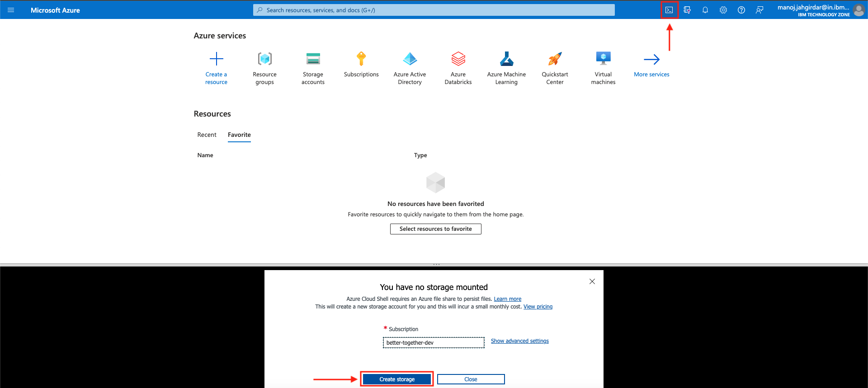The image size is (868, 388).
Task: Click the user account avatar
Action: pos(859,10)
